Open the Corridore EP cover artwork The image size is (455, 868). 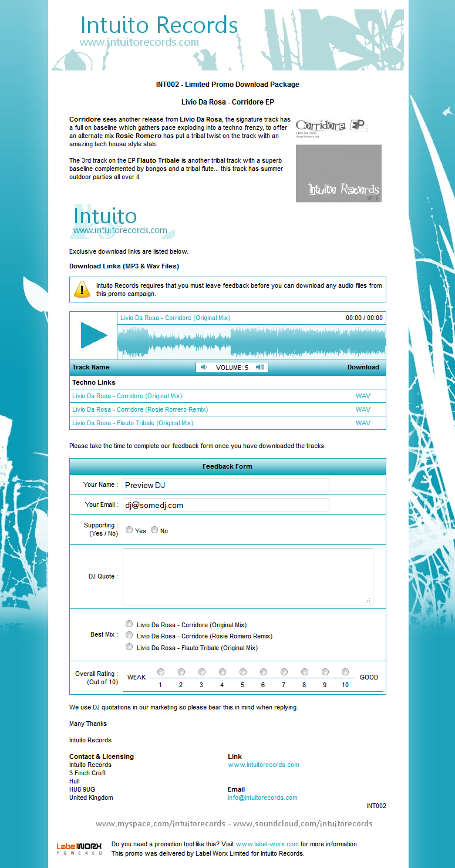click(339, 160)
